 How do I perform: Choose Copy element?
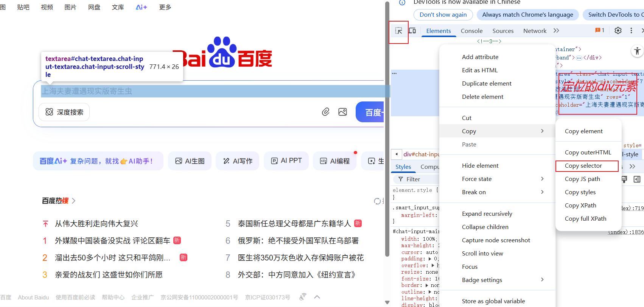588,131
